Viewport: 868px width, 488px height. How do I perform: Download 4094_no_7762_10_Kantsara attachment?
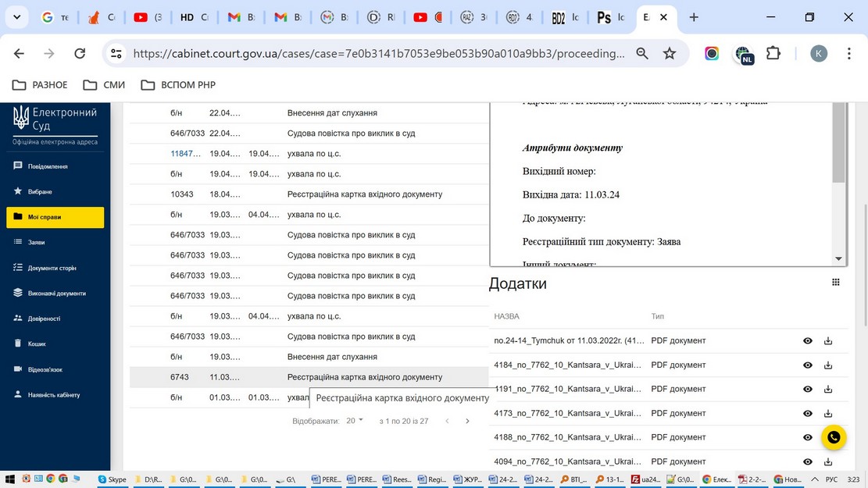pyautogui.click(x=828, y=461)
